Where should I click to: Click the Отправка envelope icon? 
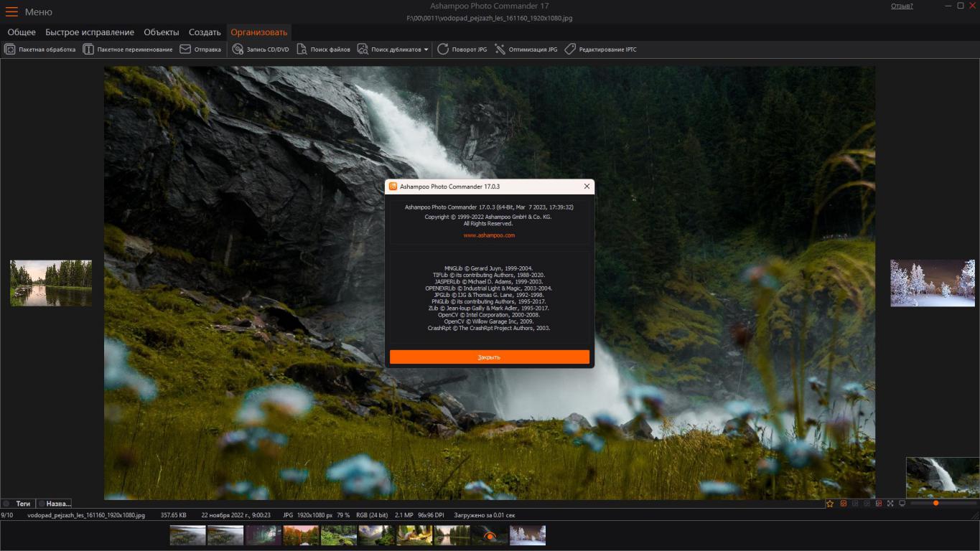pyautogui.click(x=185, y=50)
